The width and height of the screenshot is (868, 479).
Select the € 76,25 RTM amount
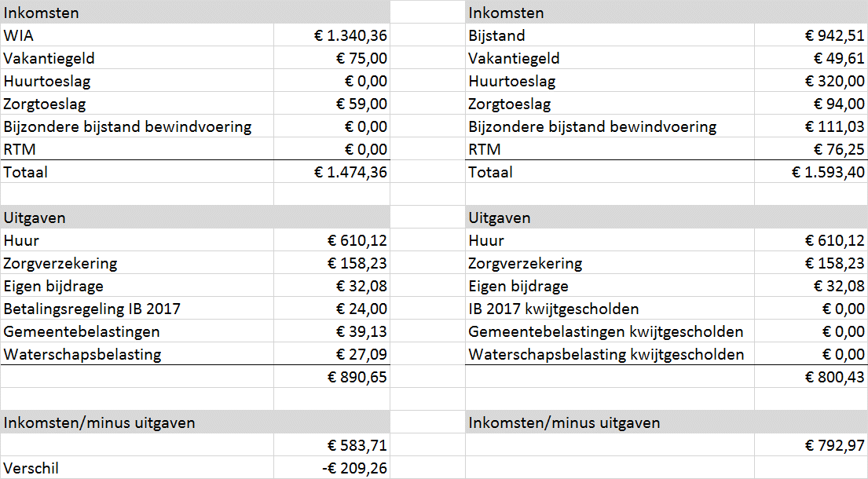tap(839, 149)
